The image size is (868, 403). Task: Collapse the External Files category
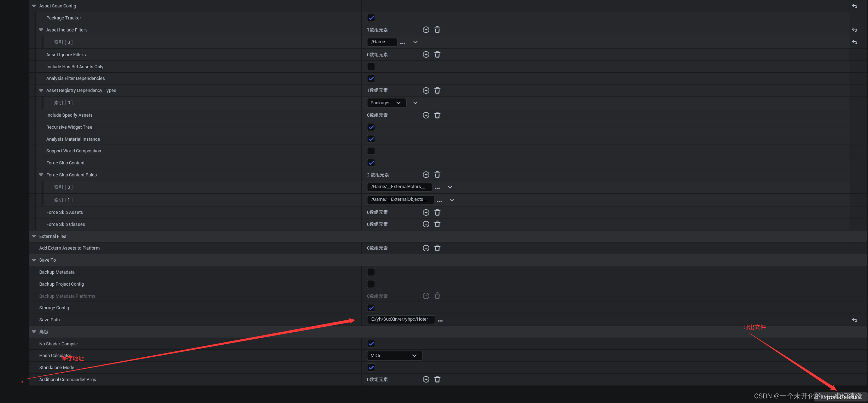point(34,236)
